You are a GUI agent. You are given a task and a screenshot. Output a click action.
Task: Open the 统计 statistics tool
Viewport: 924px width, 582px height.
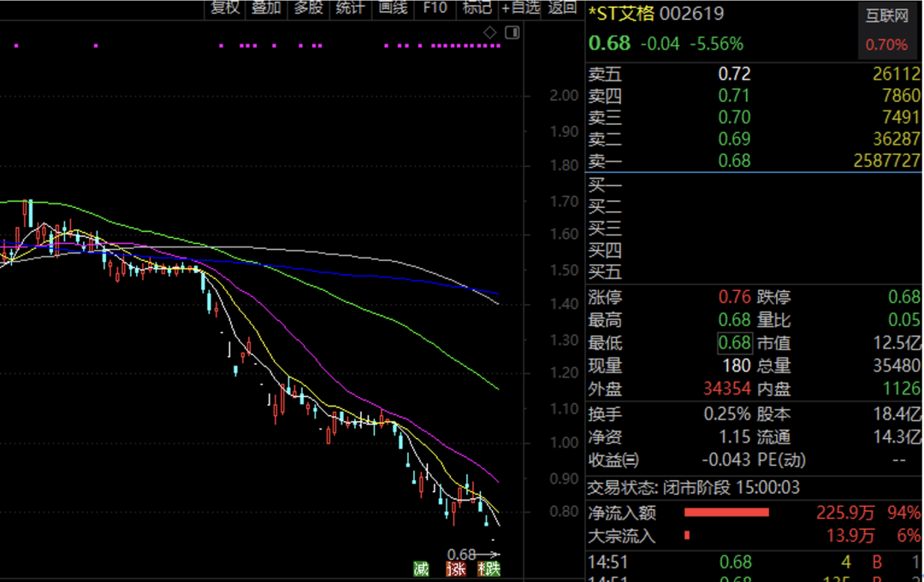coord(350,9)
